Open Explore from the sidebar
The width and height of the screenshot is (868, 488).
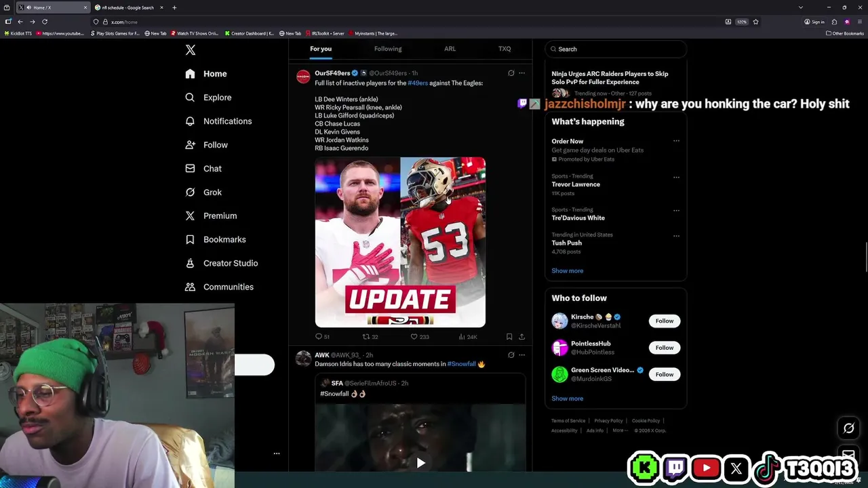[x=208, y=98]
